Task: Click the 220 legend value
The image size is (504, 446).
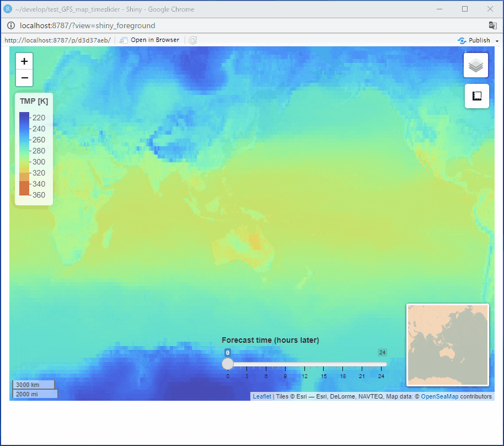Action: [39, 118]
